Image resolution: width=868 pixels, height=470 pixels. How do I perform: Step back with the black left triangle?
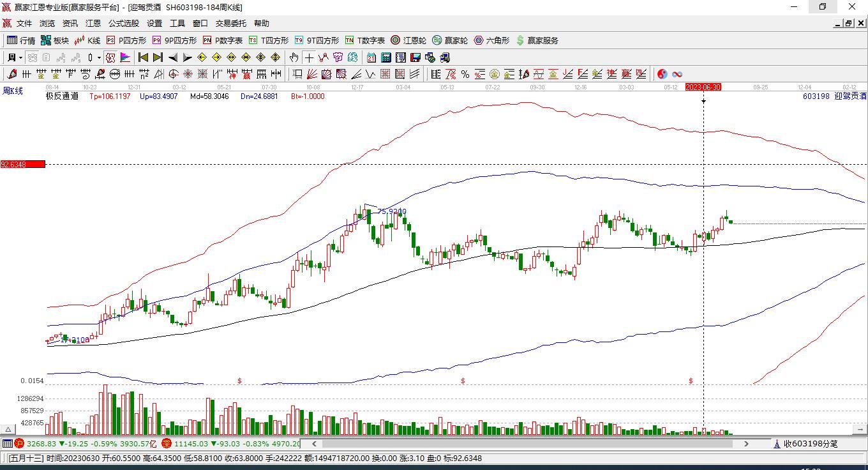[172, 57]
